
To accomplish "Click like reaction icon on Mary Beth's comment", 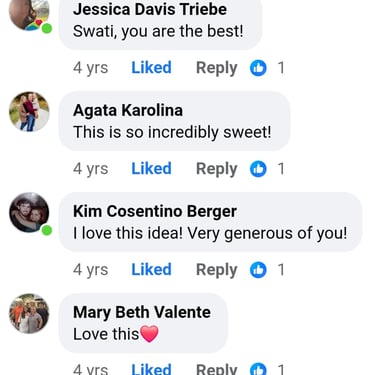I will click(x=258, y=369).
